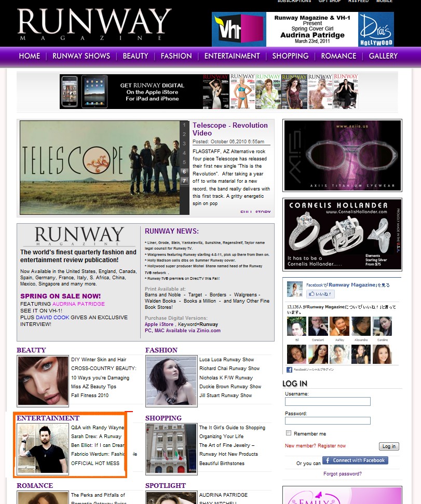This screenshot has width=421, height=504.
Task: Select slide number 7 in slideshow
Action: pyautogui.click(x=184, y=181)
